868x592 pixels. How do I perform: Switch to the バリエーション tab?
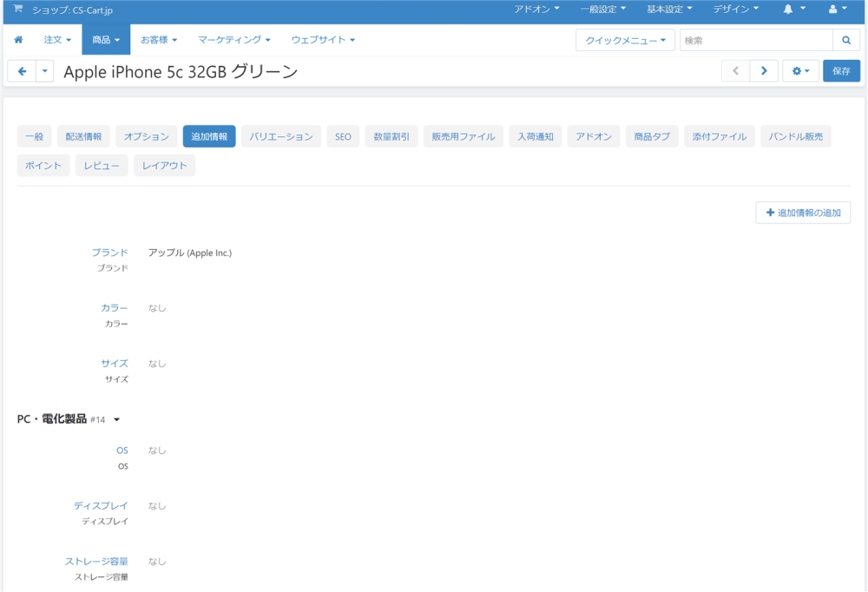(281, 137)
